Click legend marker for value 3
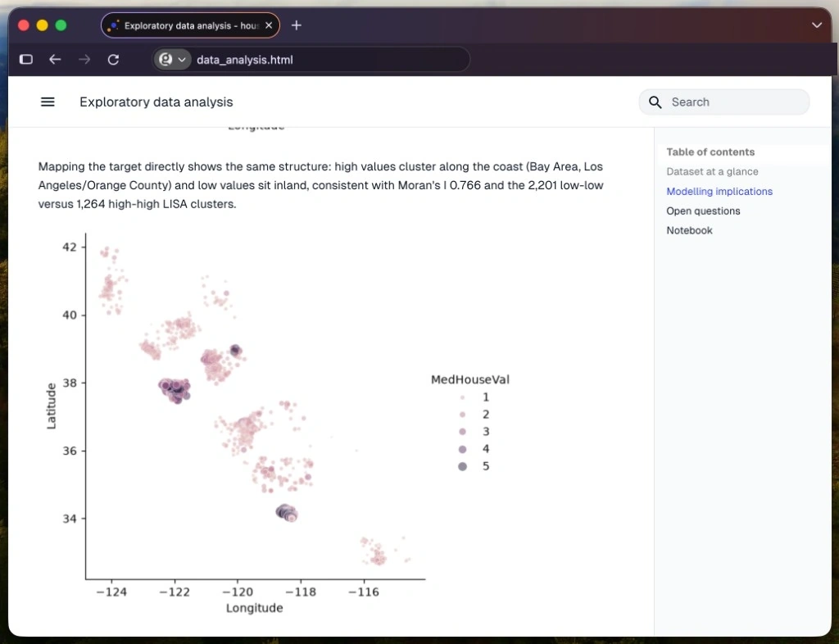The height and width of the screenshot is (644, 839). [x=462, y=432]
